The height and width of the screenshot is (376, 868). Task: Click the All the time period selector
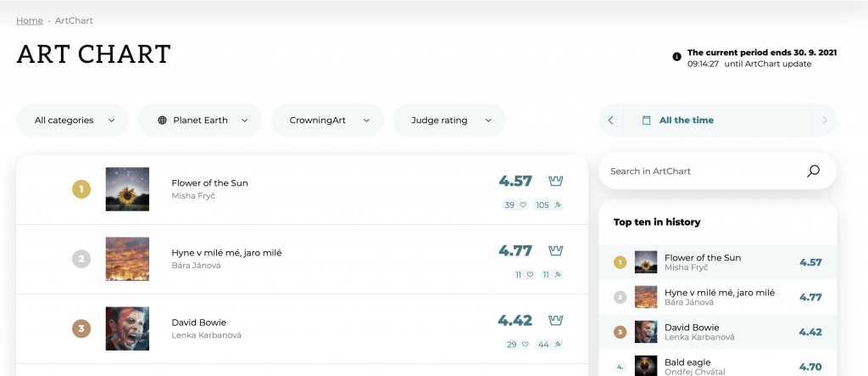coord(686,121)
